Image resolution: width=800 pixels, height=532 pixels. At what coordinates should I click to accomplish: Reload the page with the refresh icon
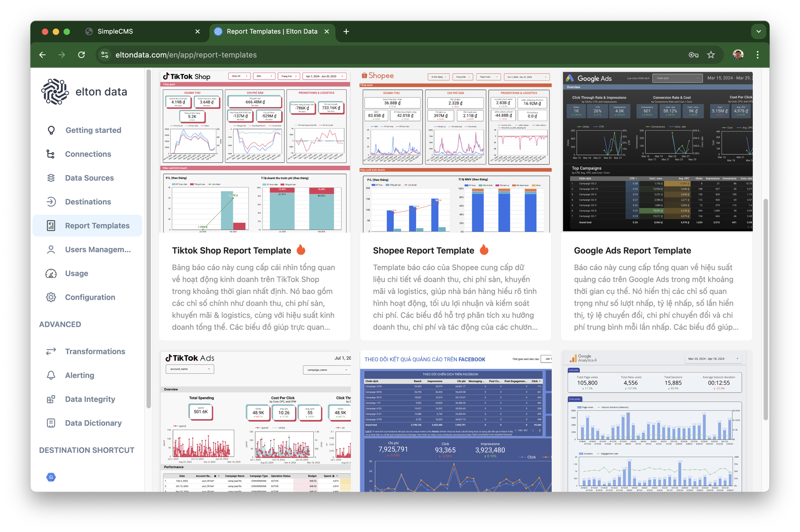click(x=81, y=55)
